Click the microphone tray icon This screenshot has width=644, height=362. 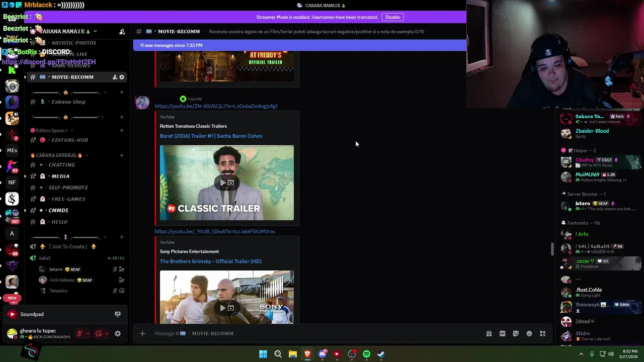click(592, 354)
